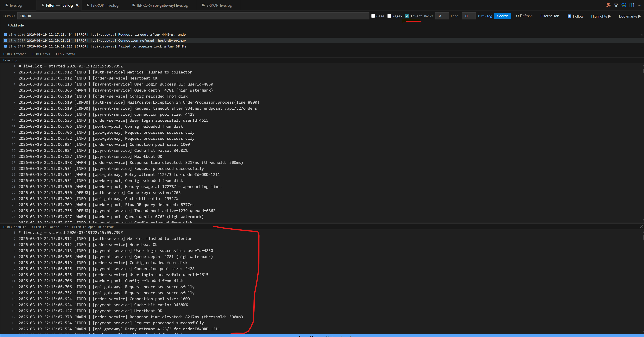
Task: Close the results panel with its X
Action: click(641, 227)
